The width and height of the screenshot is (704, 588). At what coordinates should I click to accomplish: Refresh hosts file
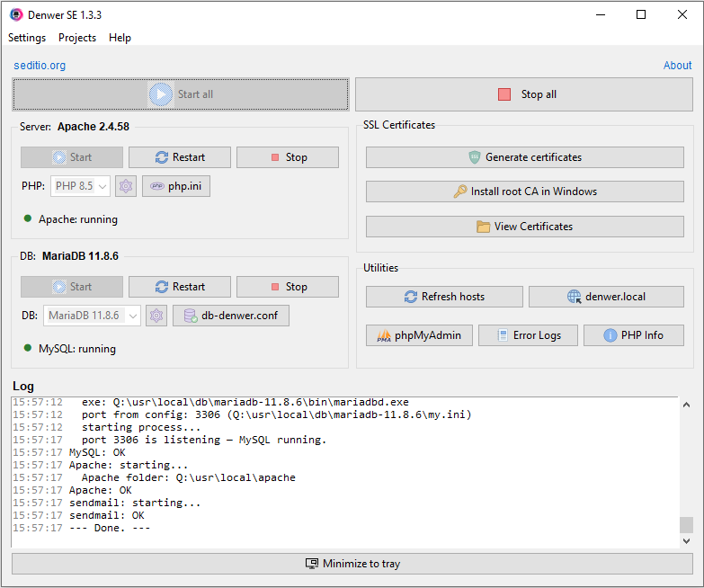[444, 297]
